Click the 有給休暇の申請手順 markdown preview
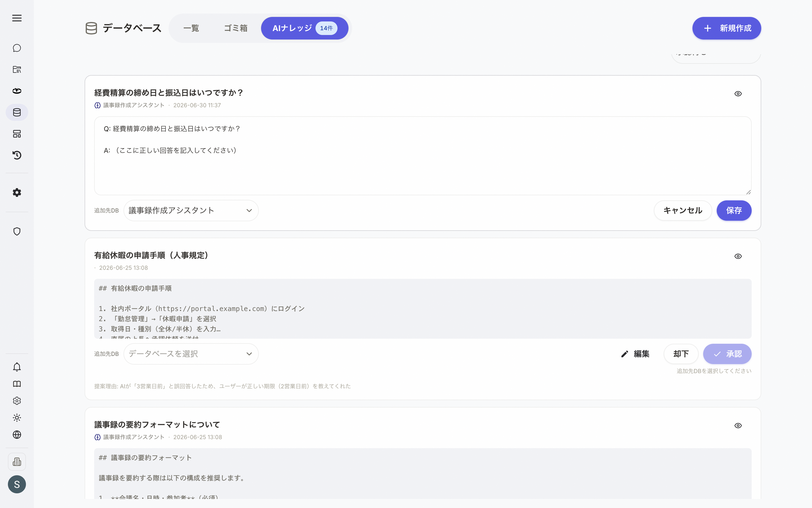This screenshot has height=508, width=812. (422, 309)
